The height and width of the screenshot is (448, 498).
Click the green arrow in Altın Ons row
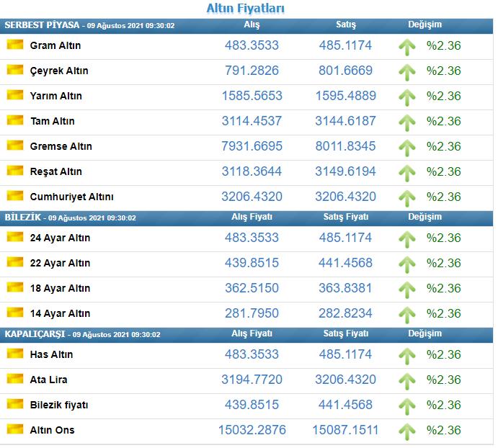(x=407, y=432)
